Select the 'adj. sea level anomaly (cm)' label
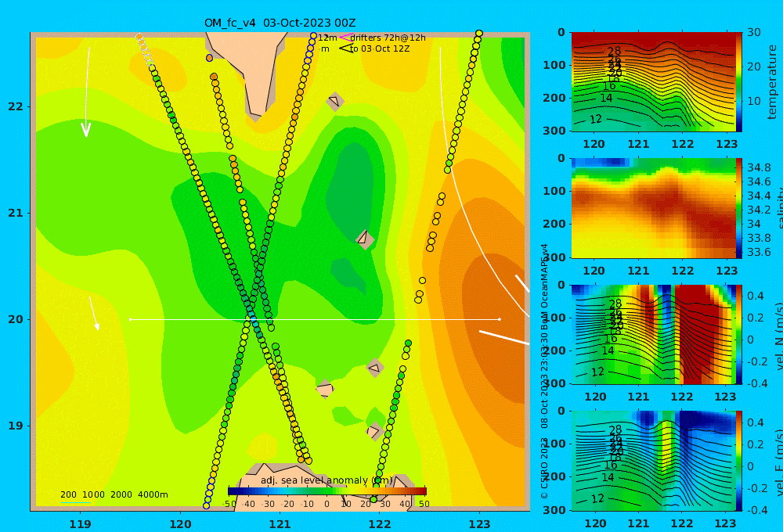The image size is (783, 532). 327,480
